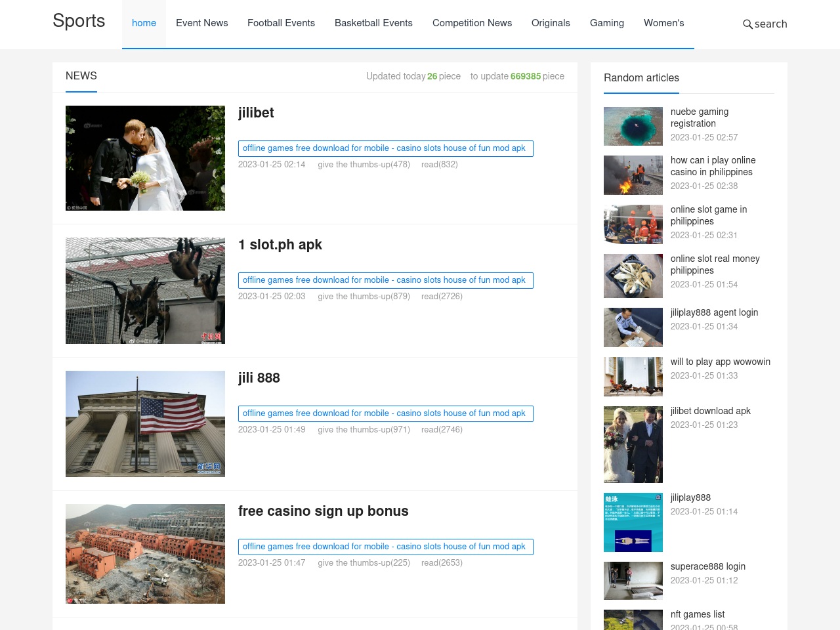Click the Sports site logo
This screenshot has width=840, height=630.
tap(79, 21)
